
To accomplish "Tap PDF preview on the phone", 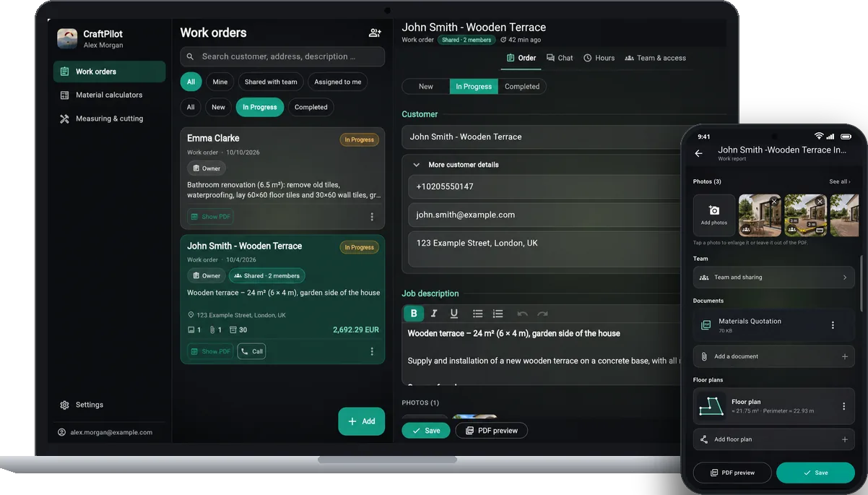I will click(732, 473).
